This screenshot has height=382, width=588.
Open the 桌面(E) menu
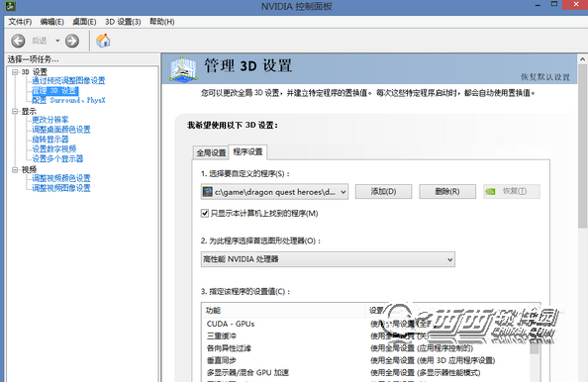(x=84, y=22)
